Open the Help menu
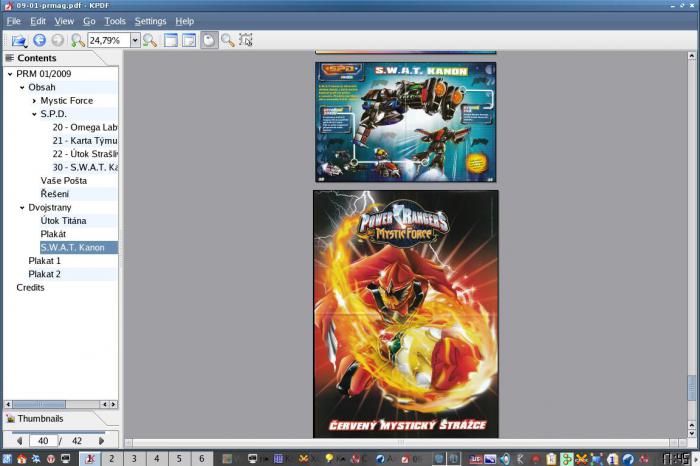Image resolution: width=700 pixels, height=466 pixels. [184, 21]
